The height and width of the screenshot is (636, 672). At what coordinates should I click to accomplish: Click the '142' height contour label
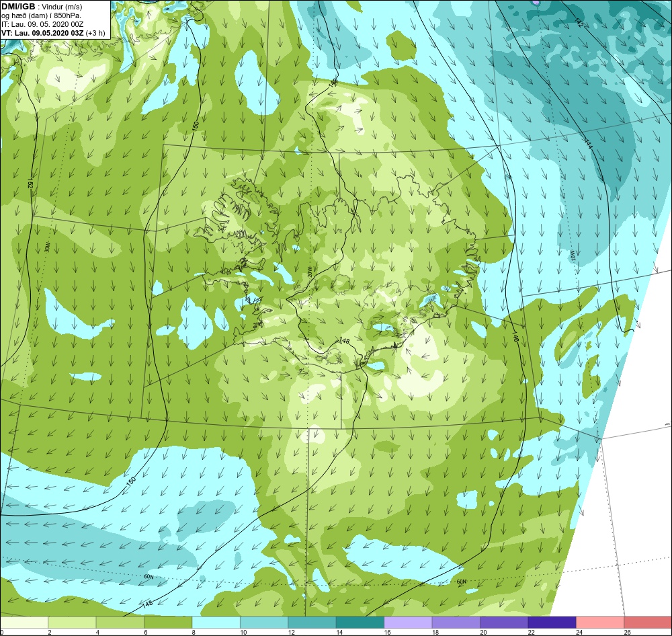(579, 23)
